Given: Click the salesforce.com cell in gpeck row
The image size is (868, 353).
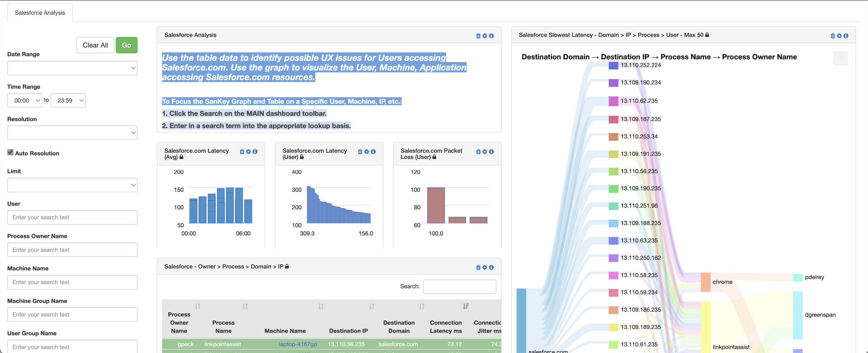Looking at the screenshot, I should (x=398, y=344).
